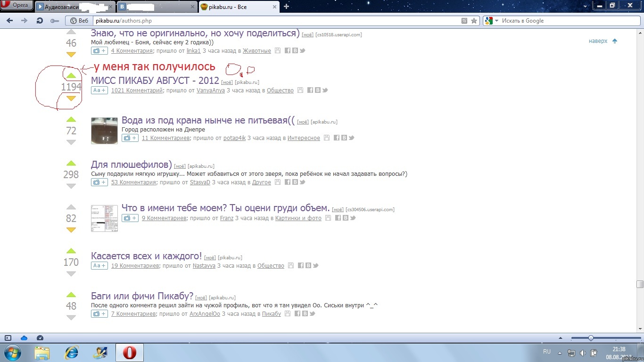Tweet the Для плюшефилов post
The width and height of the screenshot is (644, 362).
click(302, 182)
